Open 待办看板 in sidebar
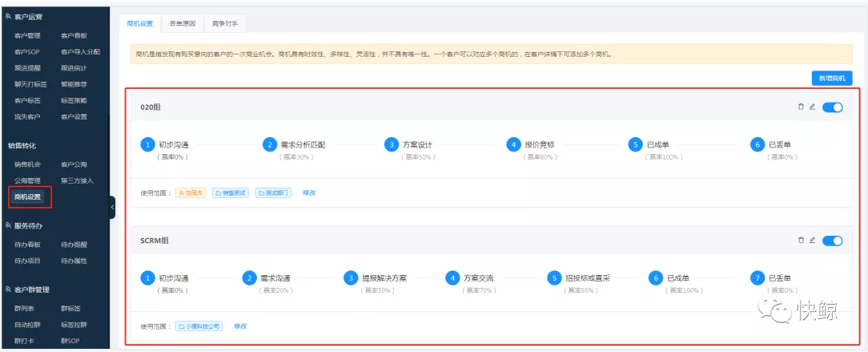This screenshot has height=352, width=868. coord(27,245)
